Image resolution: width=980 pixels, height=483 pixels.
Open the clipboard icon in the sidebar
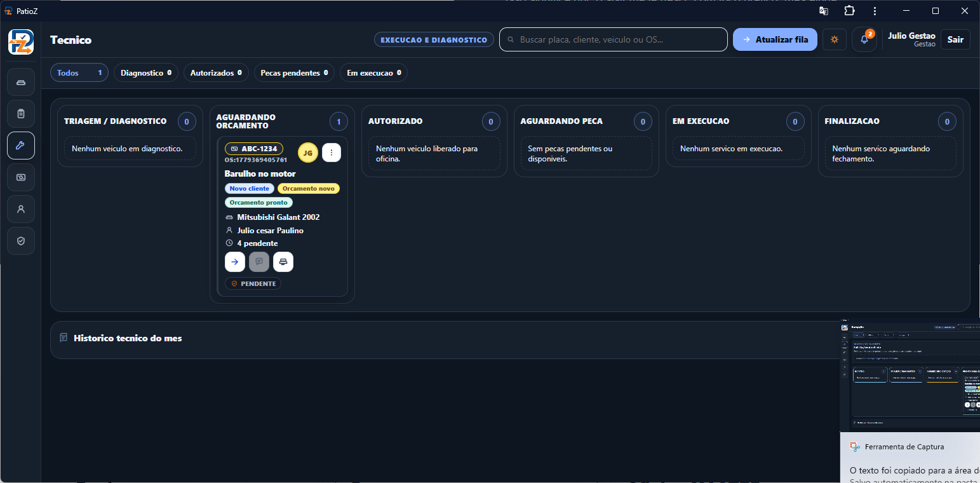[x=21, y=114]
